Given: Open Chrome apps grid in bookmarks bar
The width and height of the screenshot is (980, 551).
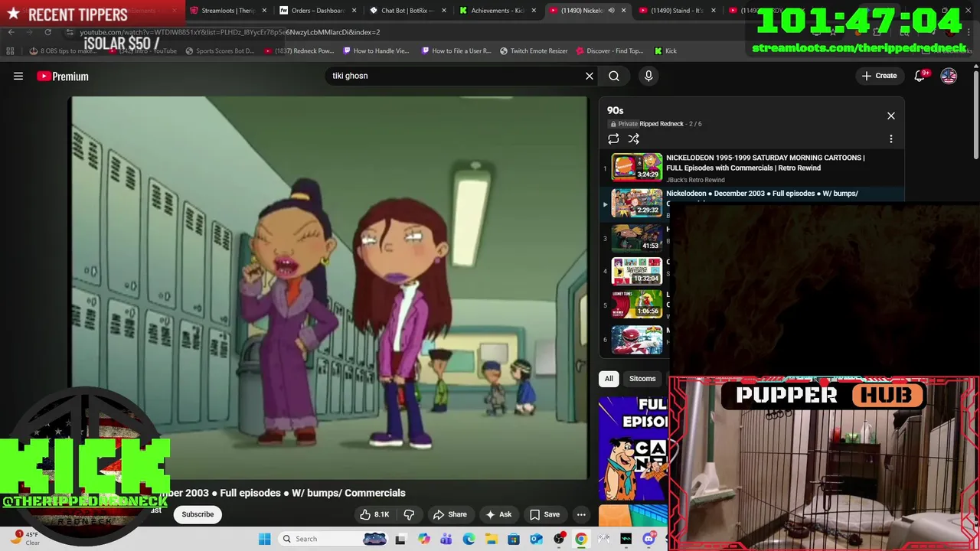Looking at the screenshot, I should tap(10, 51).
